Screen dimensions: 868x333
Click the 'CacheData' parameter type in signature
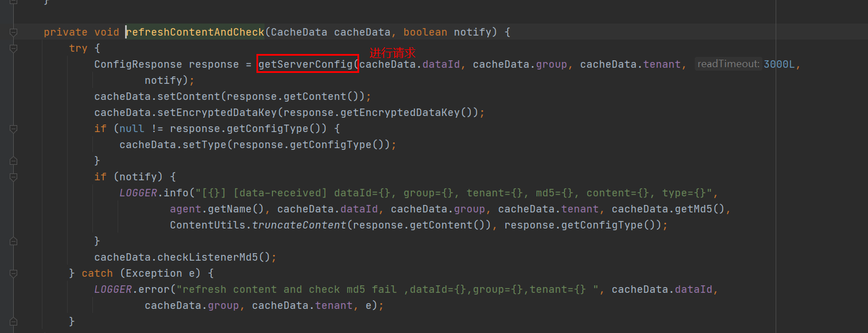click(299, 32)
